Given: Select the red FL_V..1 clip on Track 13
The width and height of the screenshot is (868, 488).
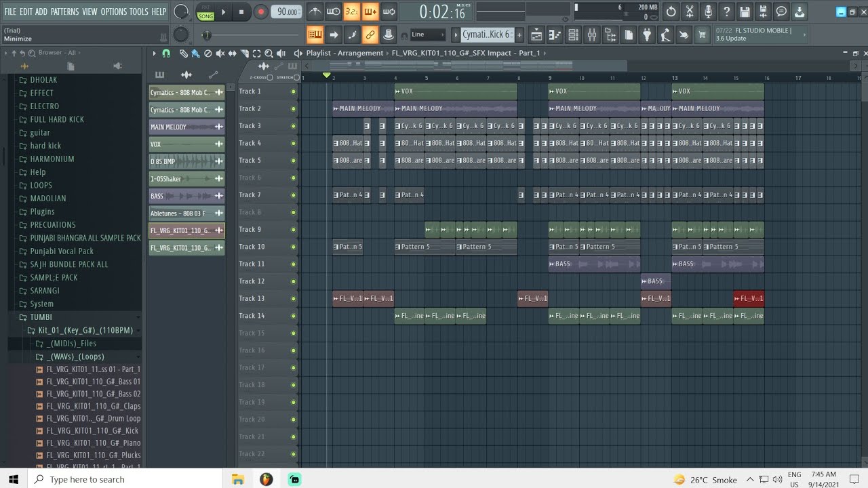Looking at the screenshot, I should pos(749,298).
